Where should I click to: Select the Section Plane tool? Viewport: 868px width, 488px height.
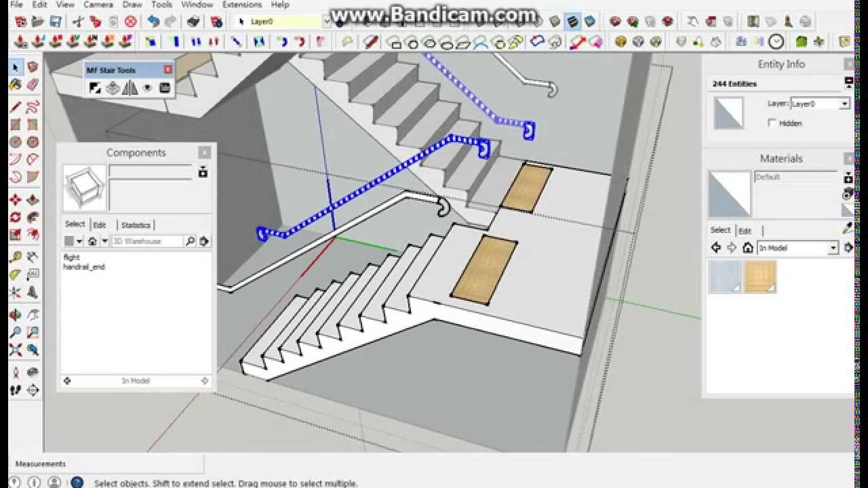click(x=33, y=390)
